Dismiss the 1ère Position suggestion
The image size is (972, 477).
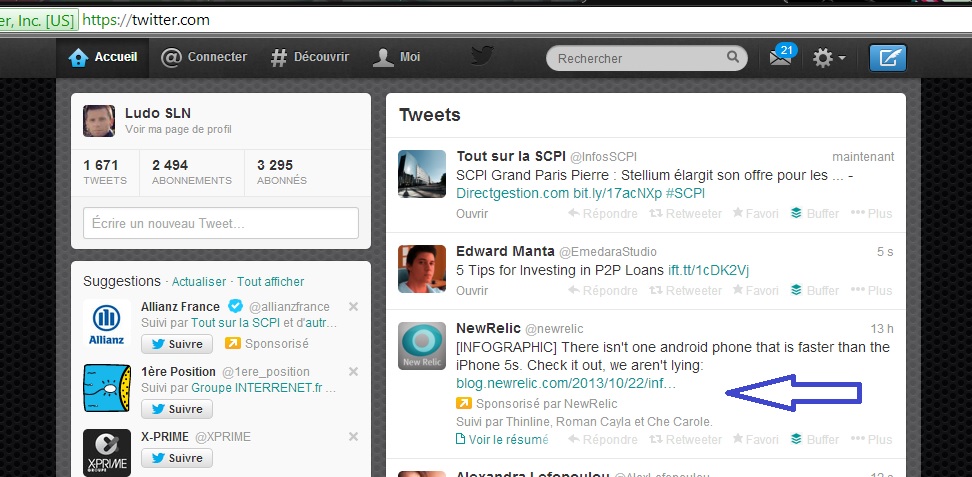point(353,372)
